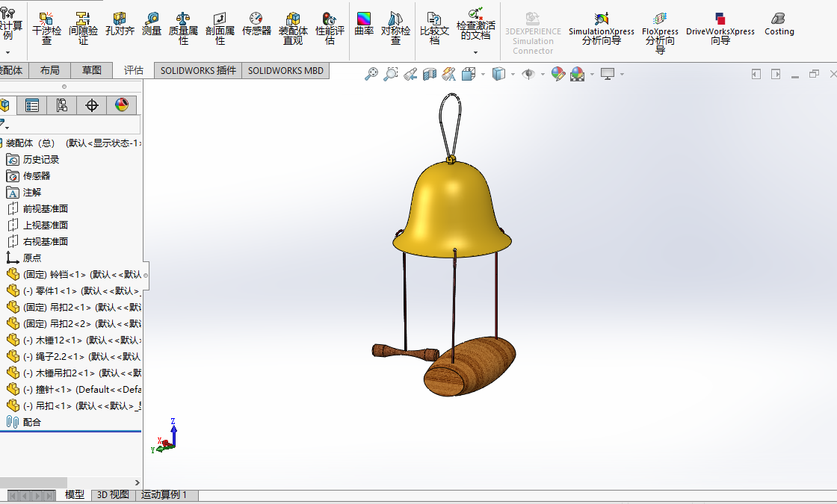Viewport: 837px width, 504px height.
Task: Open the ConfigurationManager tab icon
Action: pyautogui.click(x=62, y=105)
